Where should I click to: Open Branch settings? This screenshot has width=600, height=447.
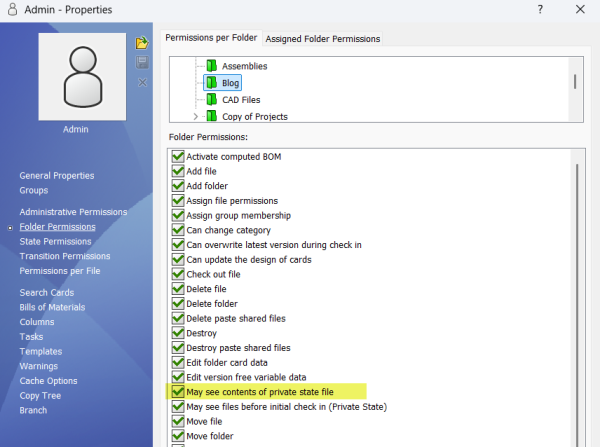pyautogui.click(x=33, y=410)
